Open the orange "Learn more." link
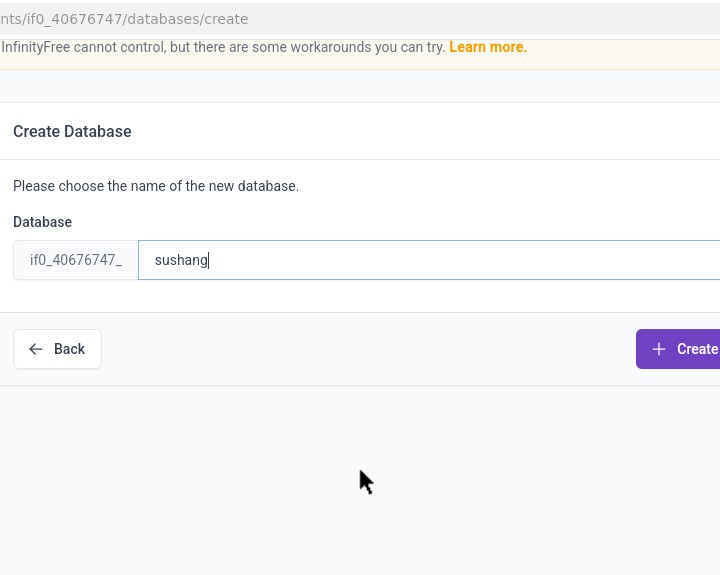 [488, 47]
